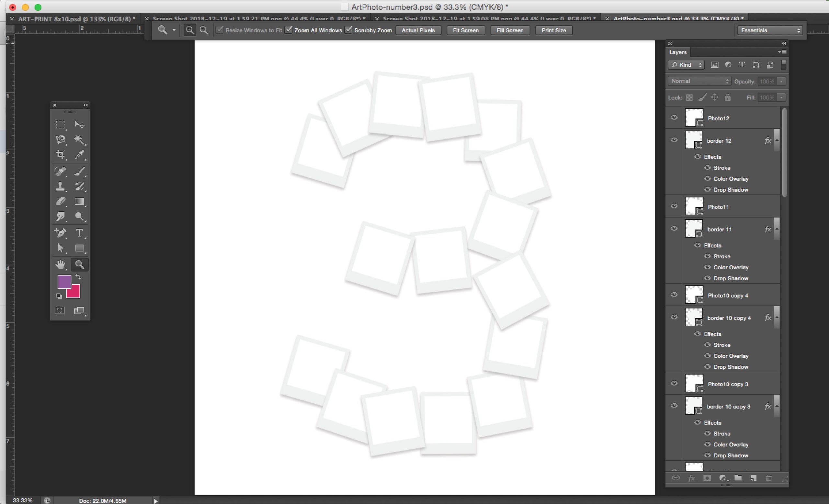Image resolution: width=829 pixels, height=504 pixels.
Task: Open the Essentials workspace dropdown
Action: pos(770,30)
